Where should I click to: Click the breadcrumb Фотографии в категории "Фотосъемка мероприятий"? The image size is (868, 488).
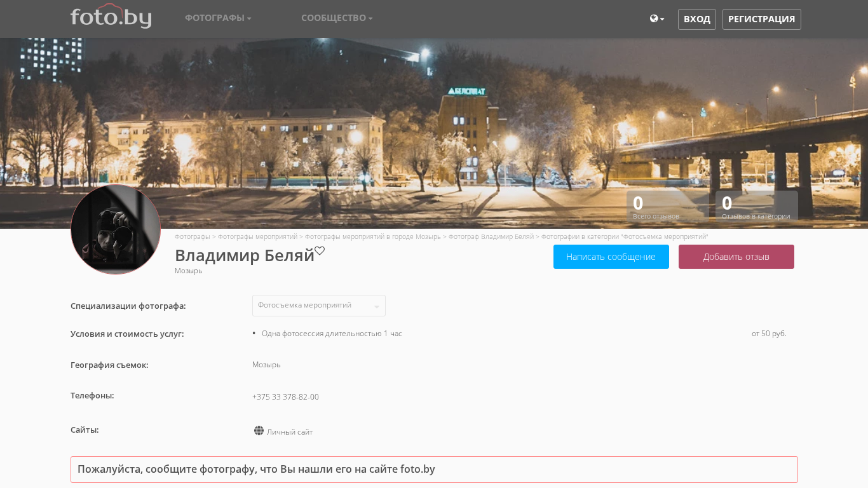(625, 236)
